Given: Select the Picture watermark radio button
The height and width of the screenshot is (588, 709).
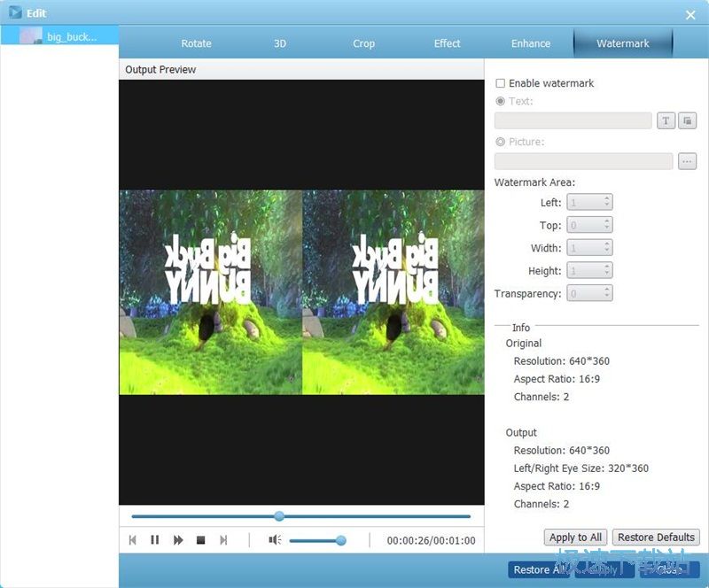Looking at the screenshot, I should [x=500, y=142].
